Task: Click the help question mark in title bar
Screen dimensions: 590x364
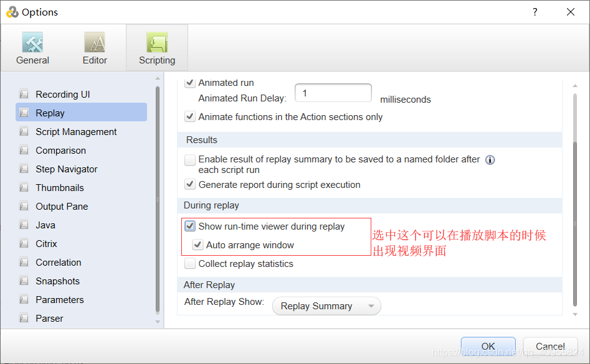Action: [x=535, y=12]
